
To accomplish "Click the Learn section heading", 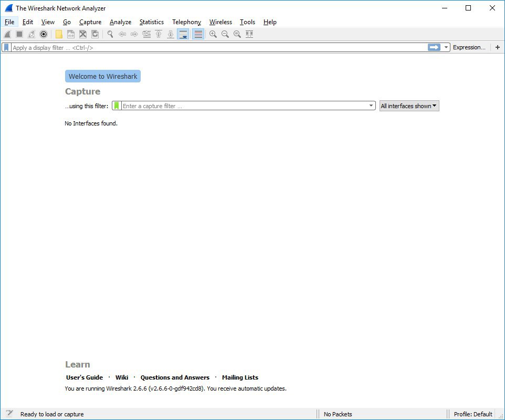I will tap(78, 364).
